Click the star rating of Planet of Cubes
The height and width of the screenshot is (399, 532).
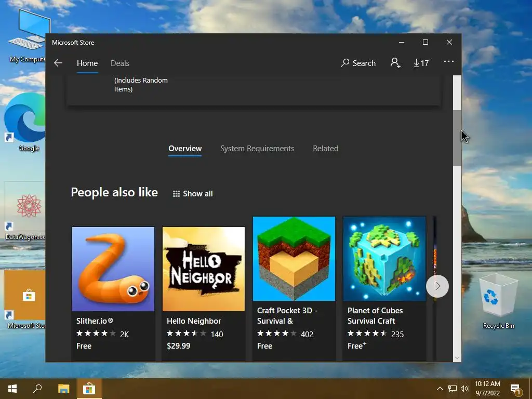point(367,334)
